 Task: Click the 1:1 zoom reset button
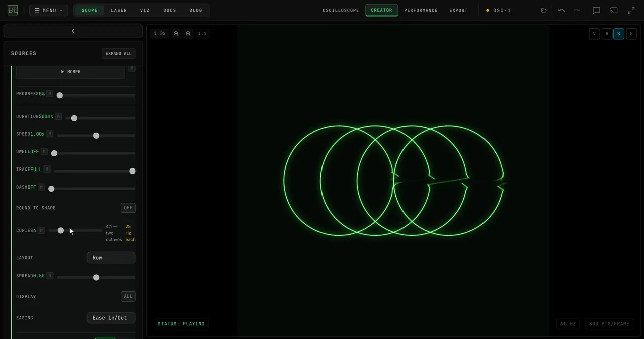coord(202,34)
